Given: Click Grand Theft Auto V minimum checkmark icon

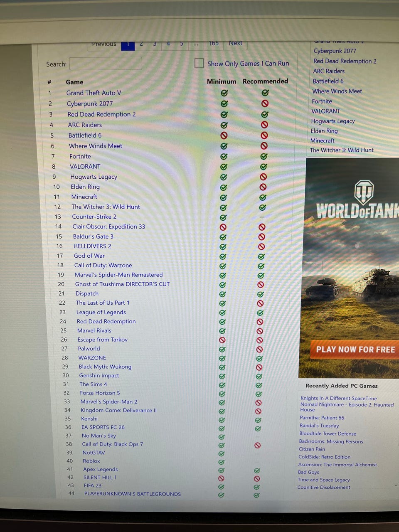Looking at the screenshot, I should pos(224,93).
